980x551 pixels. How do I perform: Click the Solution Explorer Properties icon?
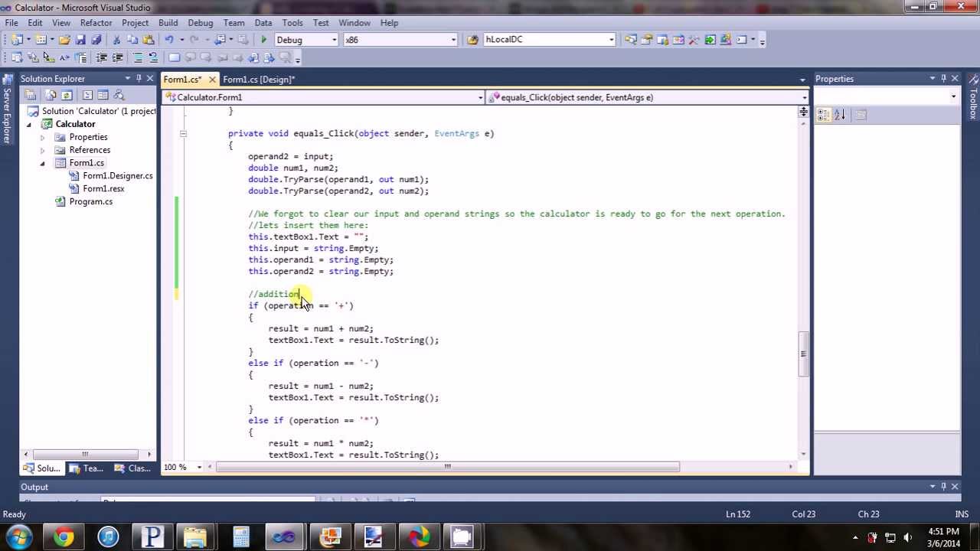(x=31, y=95)
